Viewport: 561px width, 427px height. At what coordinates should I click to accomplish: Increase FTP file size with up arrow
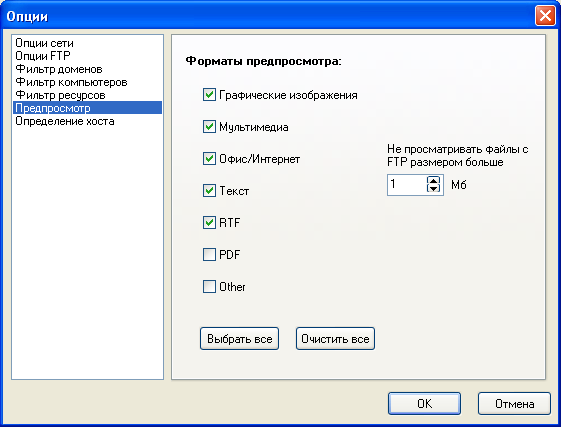point(433,181)
